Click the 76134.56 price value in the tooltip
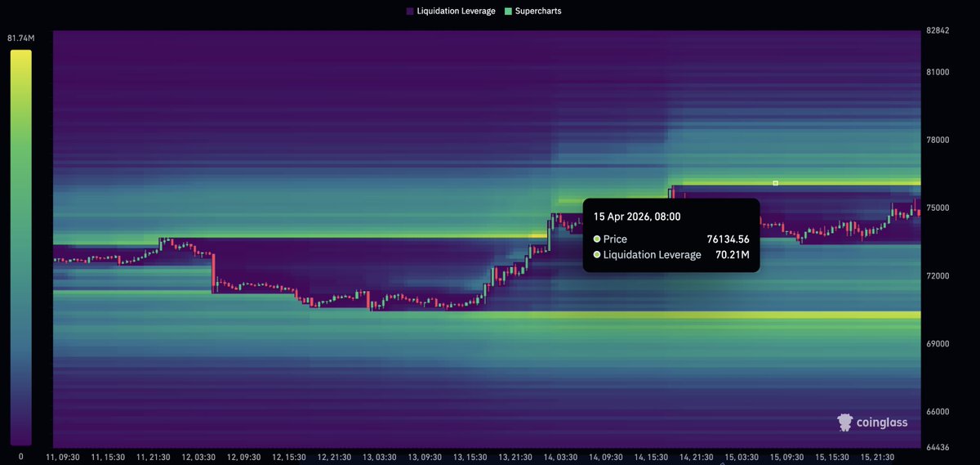Viewport: 980px width, 465px height. tap(728, 239)
